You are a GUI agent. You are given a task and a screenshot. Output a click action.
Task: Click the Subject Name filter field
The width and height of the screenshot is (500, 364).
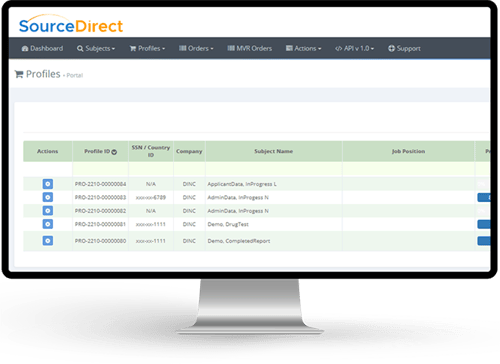tap(274, 169)
